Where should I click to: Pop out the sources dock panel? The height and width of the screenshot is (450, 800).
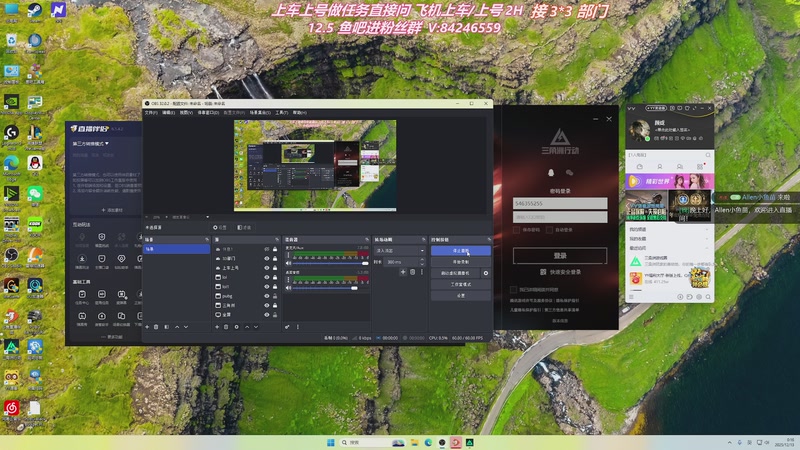click(x=277, y=239)
